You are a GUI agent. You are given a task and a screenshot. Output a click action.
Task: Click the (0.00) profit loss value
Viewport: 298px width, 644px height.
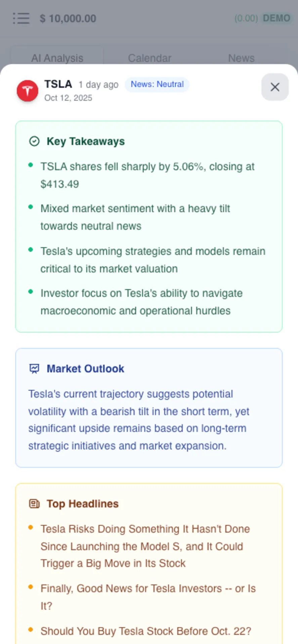pos(246,18)
